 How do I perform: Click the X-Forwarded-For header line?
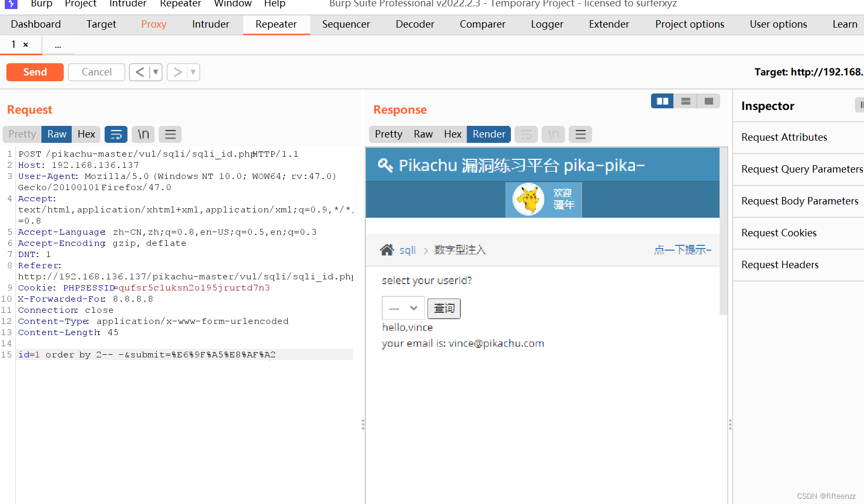coord(85,299)
